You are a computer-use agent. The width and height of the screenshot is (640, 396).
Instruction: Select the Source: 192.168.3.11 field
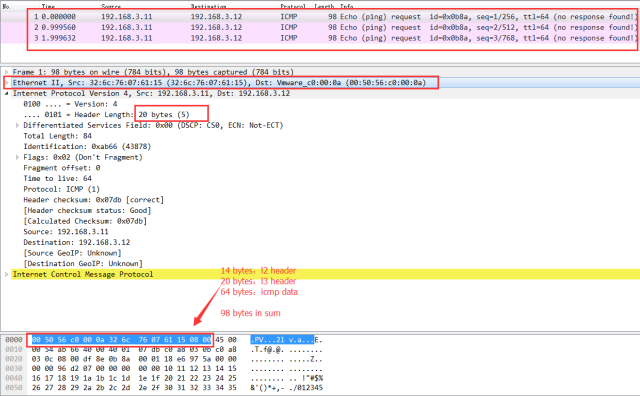(66, 231)
